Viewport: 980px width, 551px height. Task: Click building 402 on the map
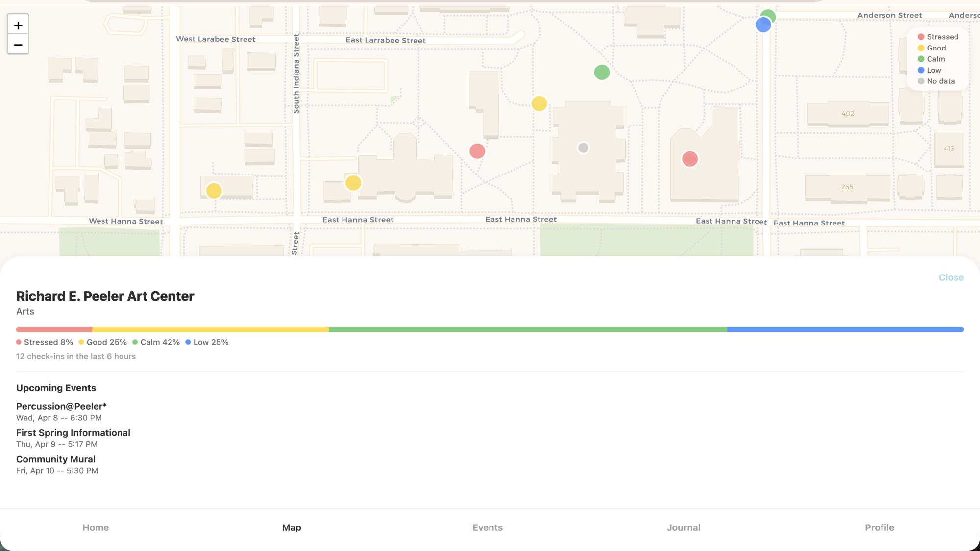(x=848, y=114)
